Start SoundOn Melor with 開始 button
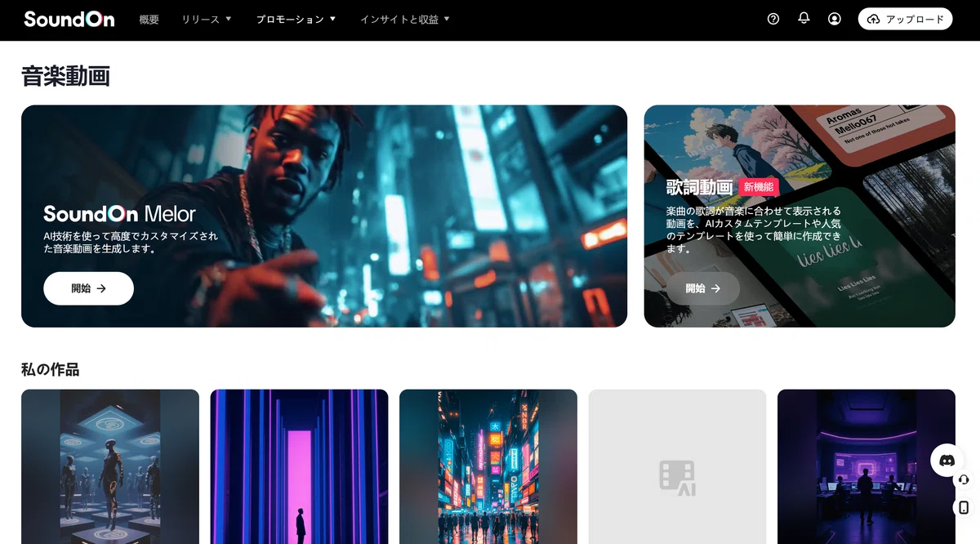Viewport: 980px width, 544px height. point(88,288)
